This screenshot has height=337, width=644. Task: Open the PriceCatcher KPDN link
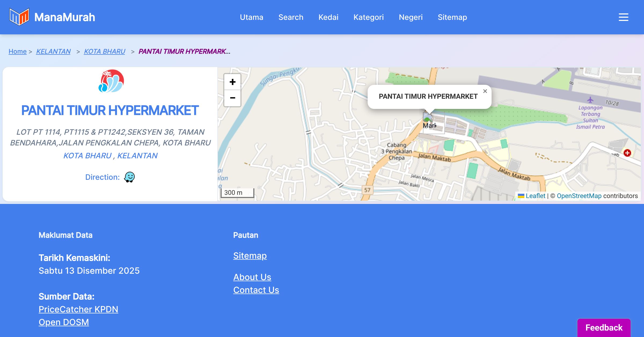(x=78, y=309)
